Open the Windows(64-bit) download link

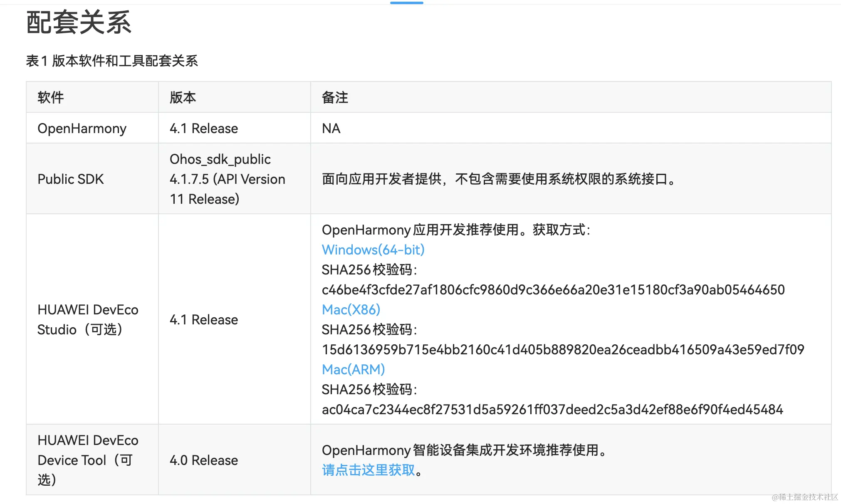click(373, 250)
